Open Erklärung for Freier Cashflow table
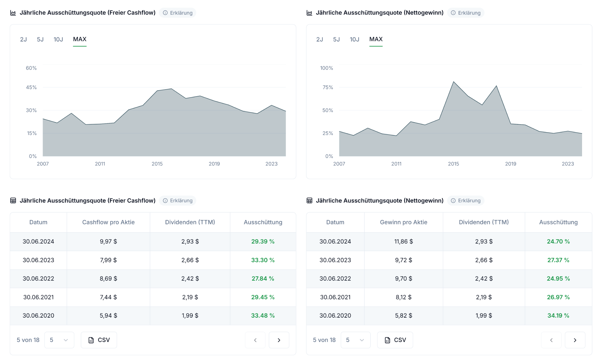The height and width of the screenshot is (364, 602). [177, 201]
